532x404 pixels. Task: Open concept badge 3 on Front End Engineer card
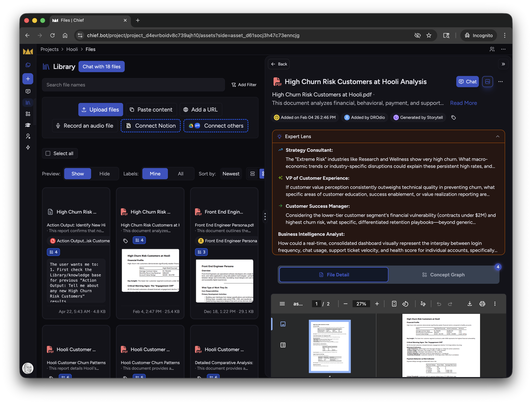[201, 252]
